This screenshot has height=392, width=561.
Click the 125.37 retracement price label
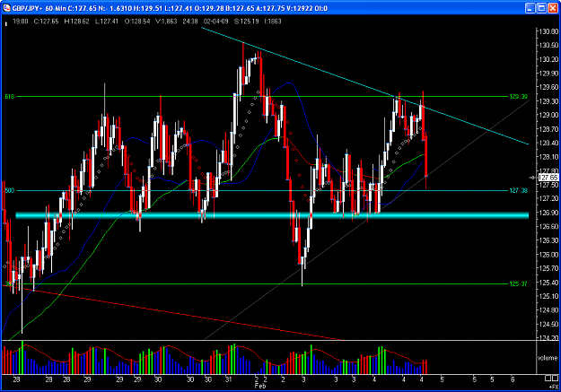point(518,284)
